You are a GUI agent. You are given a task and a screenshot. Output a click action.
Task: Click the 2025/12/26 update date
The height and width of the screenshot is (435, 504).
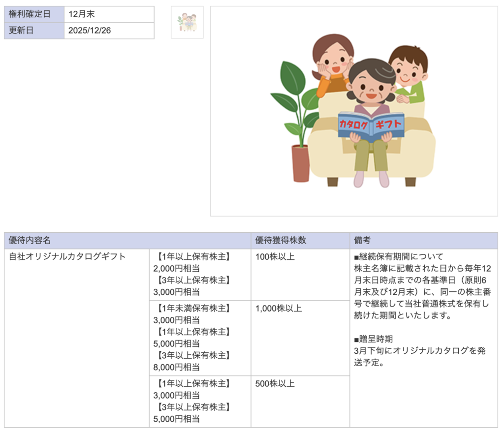90,31
